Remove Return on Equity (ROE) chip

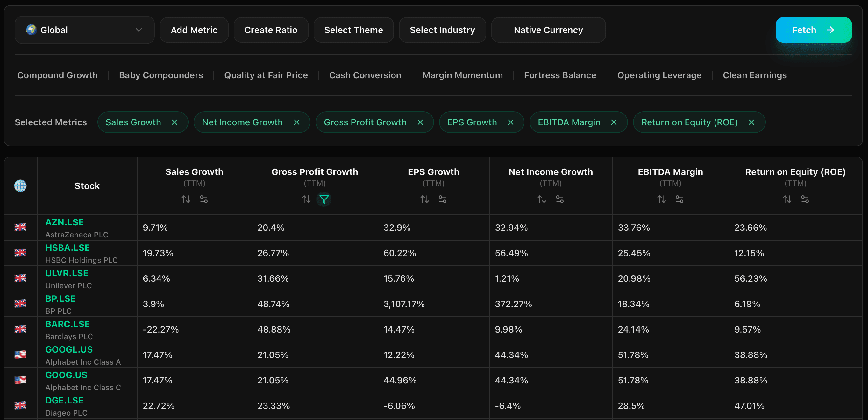pyautogui.click(x=751, y=122)
